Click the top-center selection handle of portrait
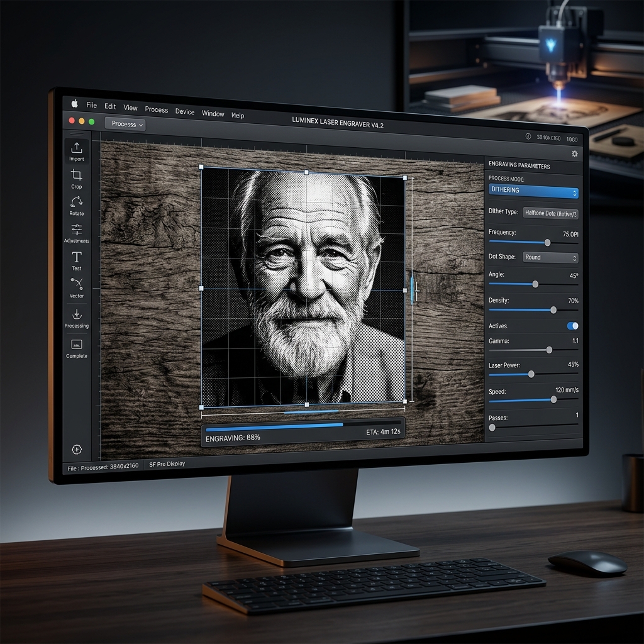Viewport: 644px width, 644px height. point(306,172)
